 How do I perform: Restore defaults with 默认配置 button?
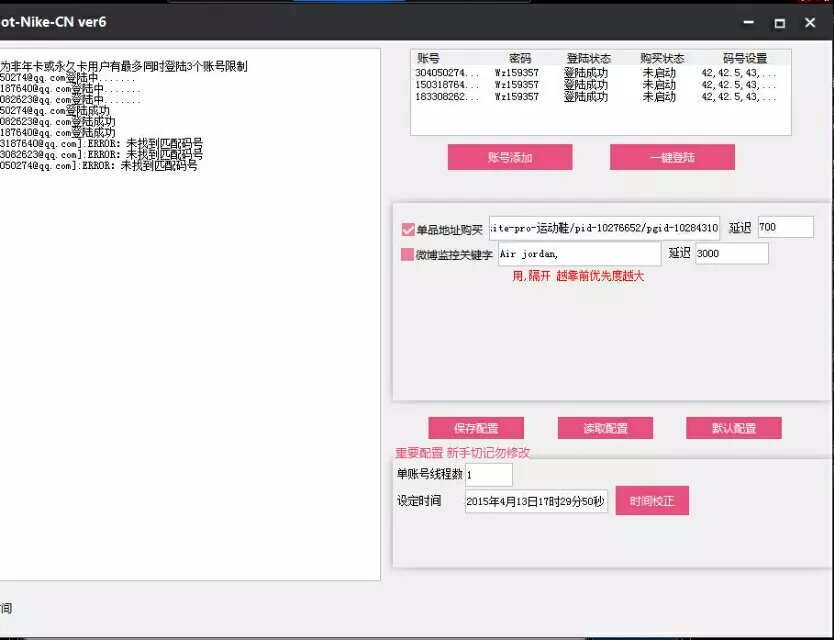[x=733, y=428]
